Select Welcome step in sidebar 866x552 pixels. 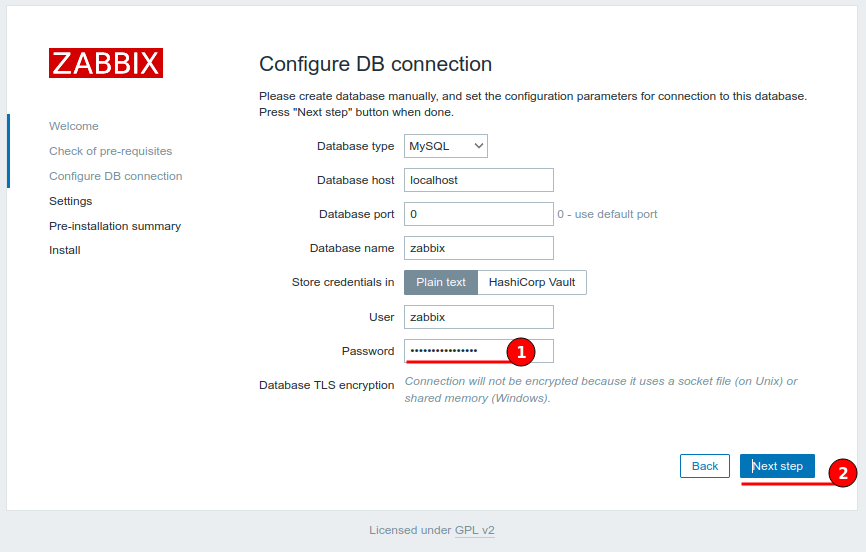74,126
